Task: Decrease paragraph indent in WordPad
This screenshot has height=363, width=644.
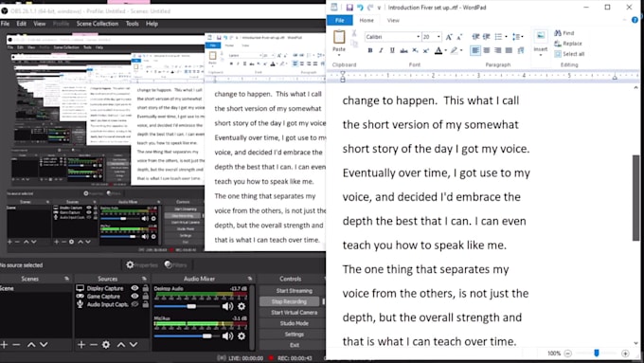Action: click(475, 37)
